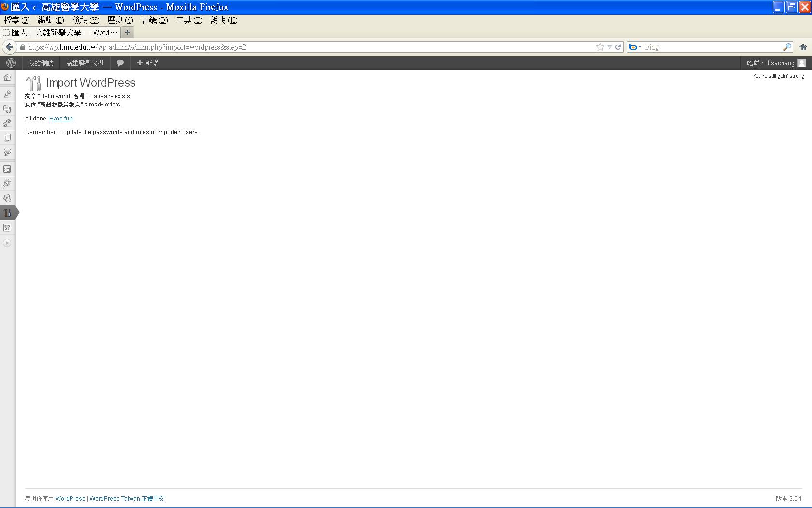Image resolution: width=812 pixels, height=508 pixels.
Task: Open the Links chain icon in sidebar
Action: click(x=7, y=123)
